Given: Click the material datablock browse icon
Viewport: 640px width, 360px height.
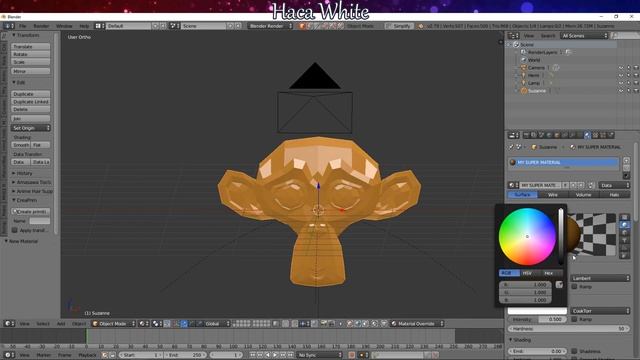Looking at the screenshot, I should tap(513, 185).
